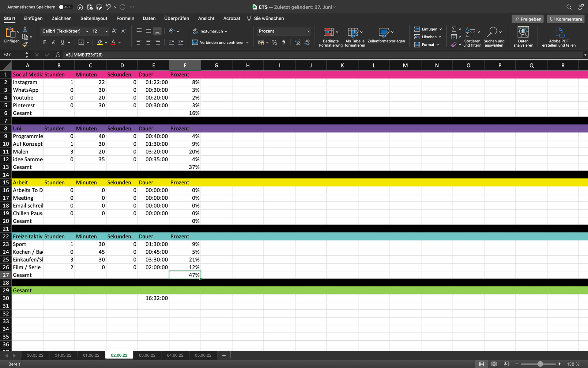Expand Verbinden und zentrieren arrow
Screen dimensions: 588x368
pyautogui.click(x=247, y=43)
